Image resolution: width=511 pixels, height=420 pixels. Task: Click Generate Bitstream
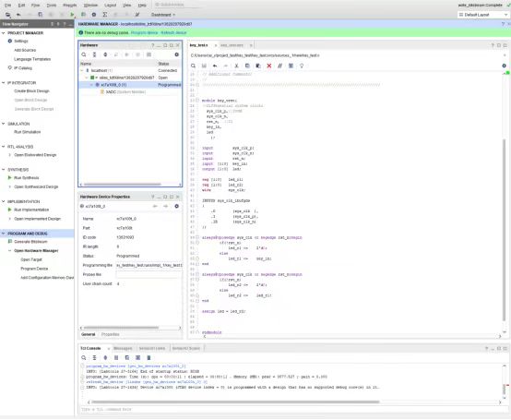[30, 242]
